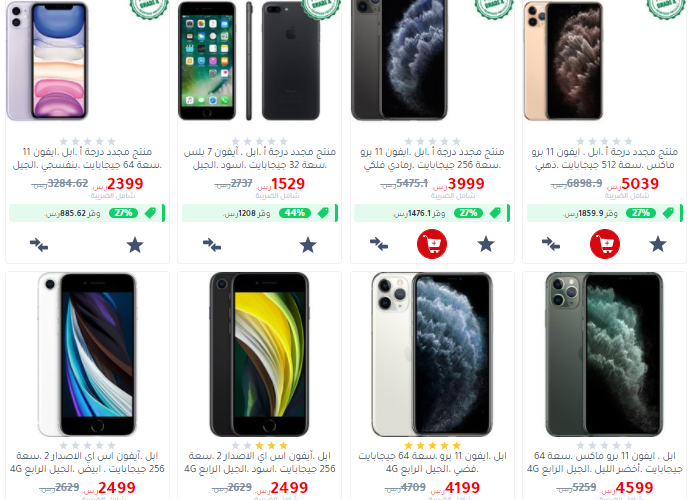Open white iPhone SE 256GB title link
This screenshot has height=500, width=694.
point(87,462)
